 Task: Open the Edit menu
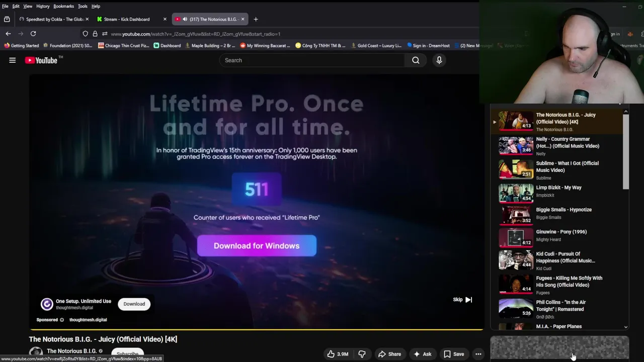tap(16, 6)
